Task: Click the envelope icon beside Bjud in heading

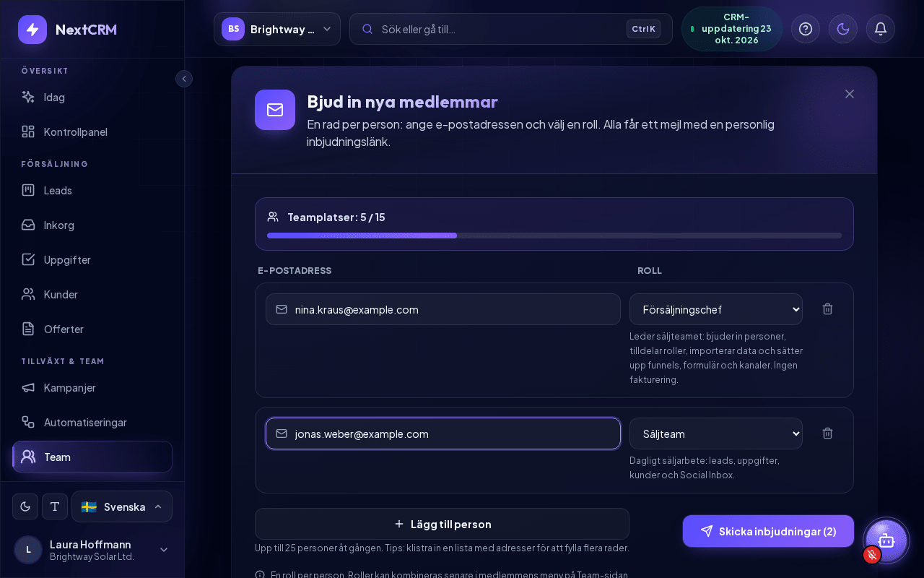Action: point(275,110)
